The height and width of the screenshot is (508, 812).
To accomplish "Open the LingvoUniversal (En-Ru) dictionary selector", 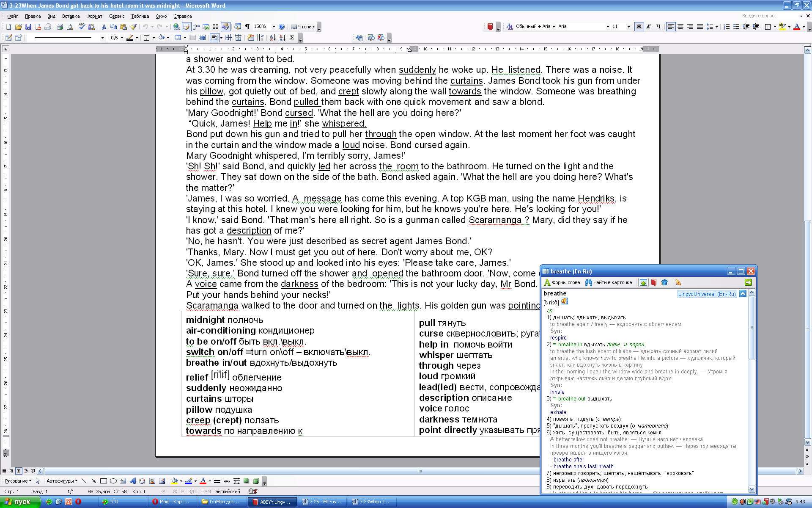I will 707,294.
